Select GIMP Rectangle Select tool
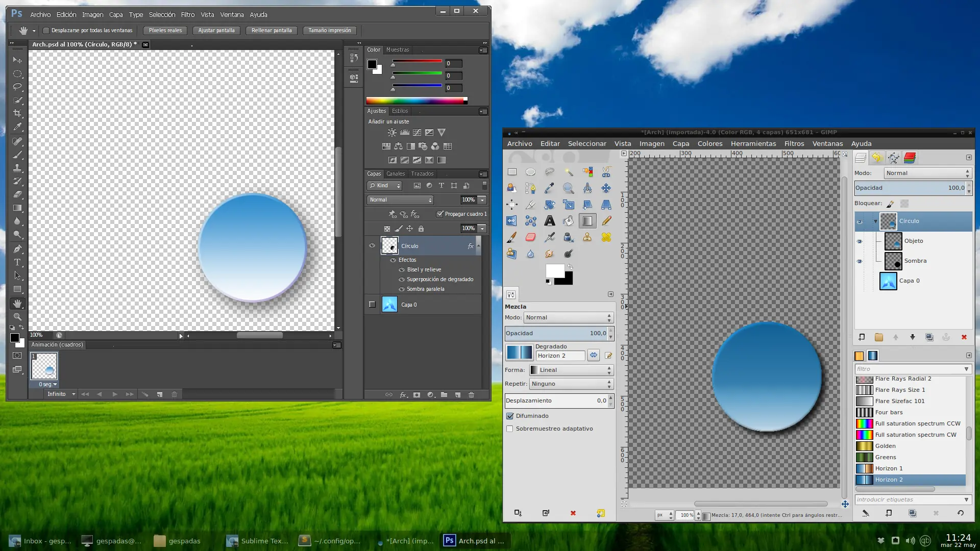 coord(512,172)
